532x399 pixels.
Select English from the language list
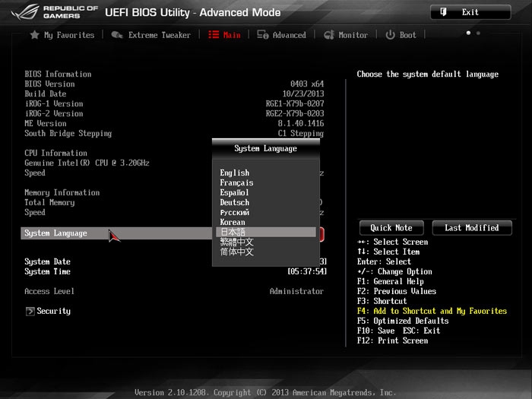235,173
